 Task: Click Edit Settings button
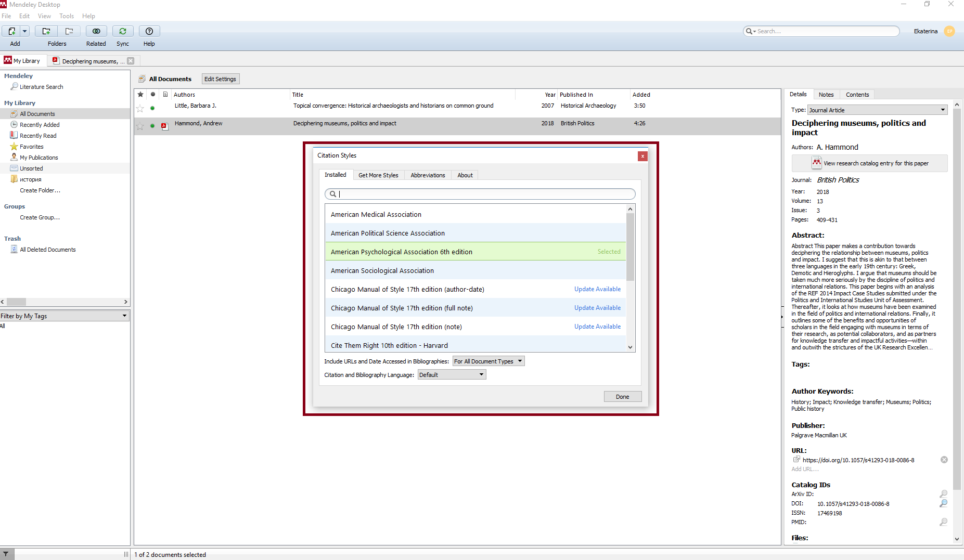click(220, 79)
